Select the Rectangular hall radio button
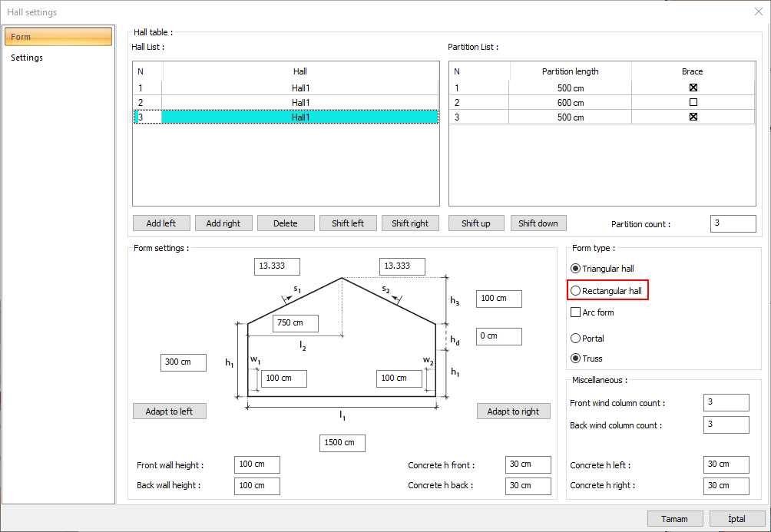 pyautogui.click(x=576, y=291)
